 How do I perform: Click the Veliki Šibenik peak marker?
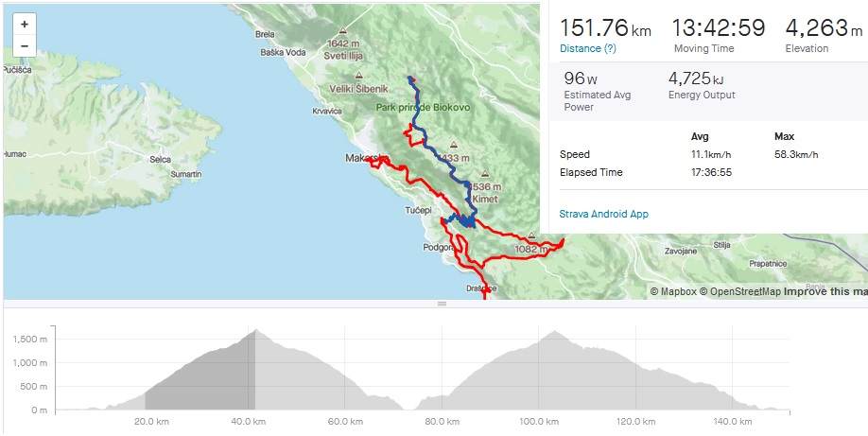click(358, 75)
